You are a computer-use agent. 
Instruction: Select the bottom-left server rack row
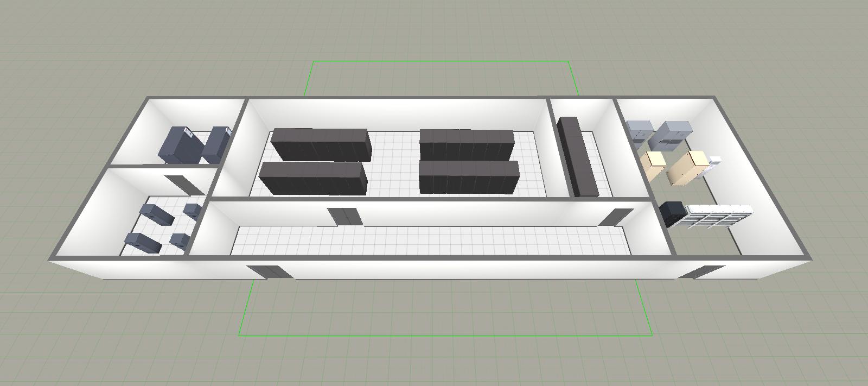pyautogui.click(x=313, y=178)
